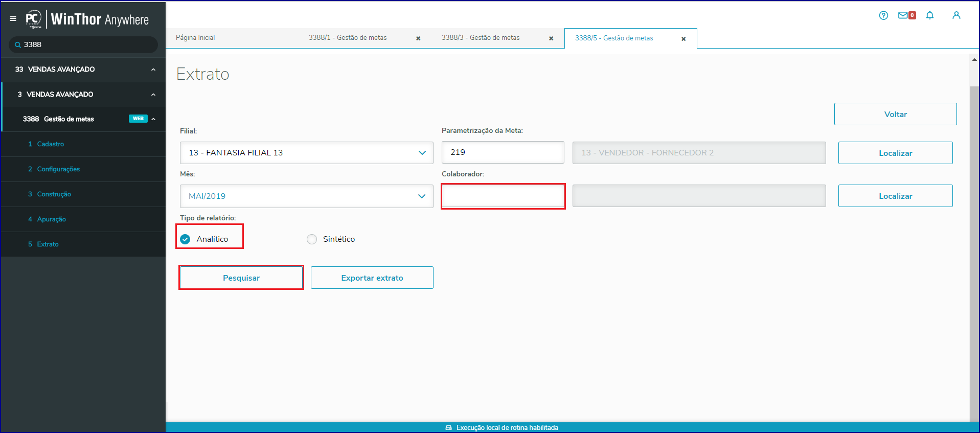980x433 pixels.
Task: Click the search magnifier icon
Action: pos(18,45)
